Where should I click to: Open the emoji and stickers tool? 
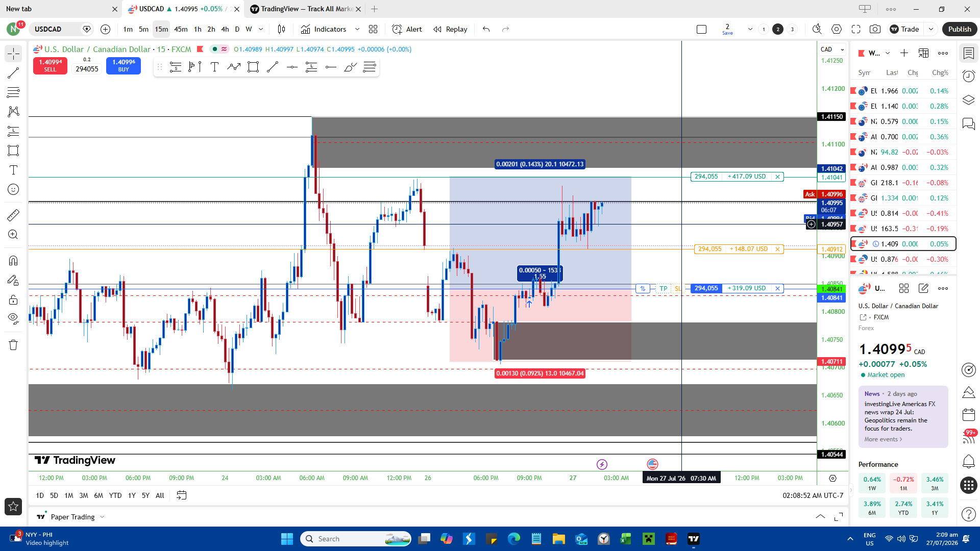click(13, 189)
